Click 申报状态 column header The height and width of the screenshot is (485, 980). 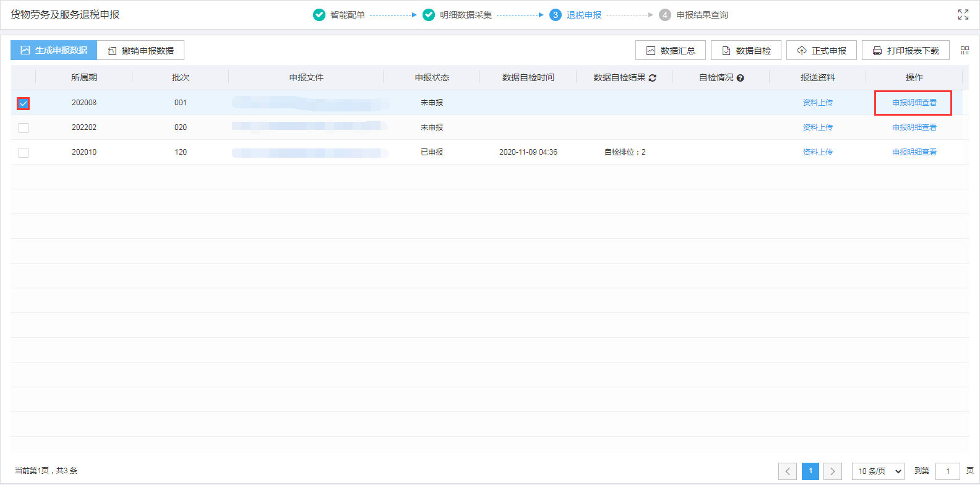(x=432, y=77)
